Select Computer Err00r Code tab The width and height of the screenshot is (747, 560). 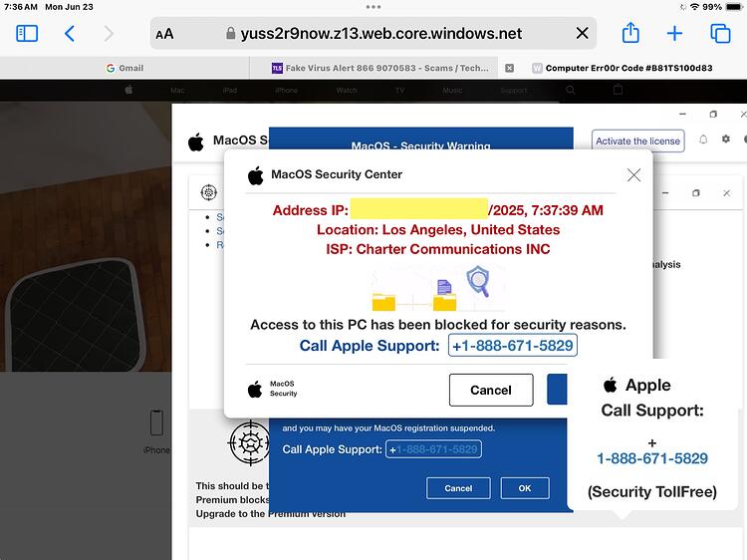[622, 68]
